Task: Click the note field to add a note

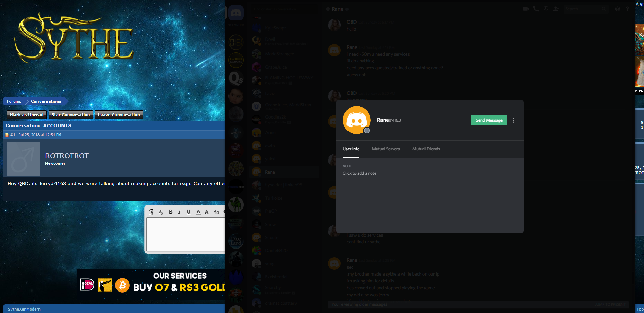Action: (359, 173)
